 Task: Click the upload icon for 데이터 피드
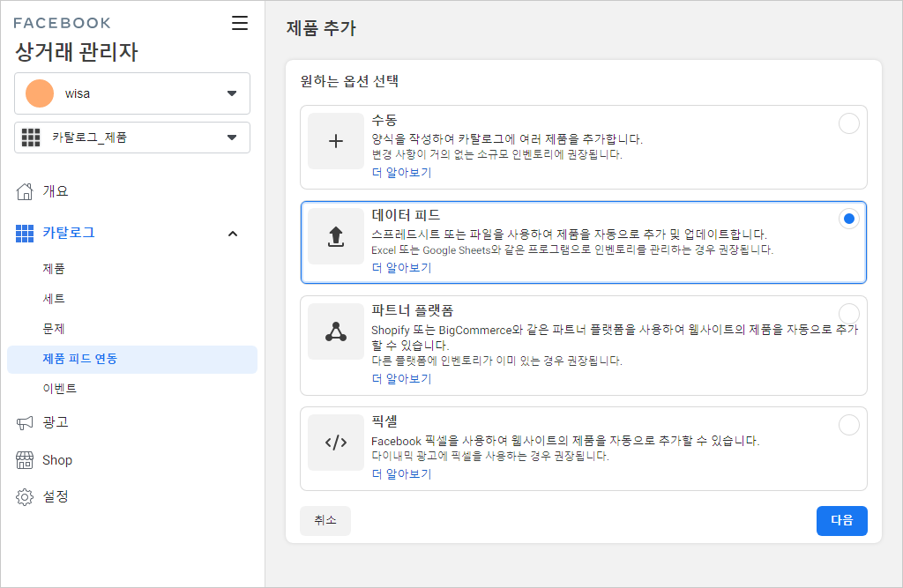click(x=336, y=236)
